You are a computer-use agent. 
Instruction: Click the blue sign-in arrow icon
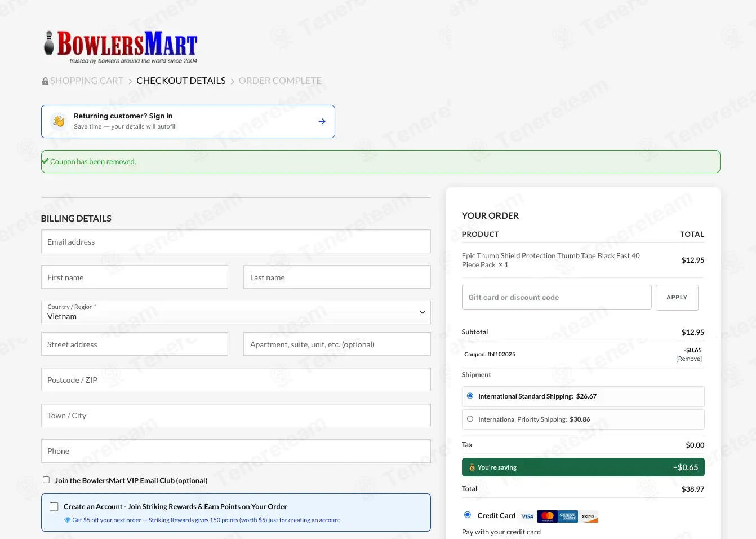pos(322,121)
